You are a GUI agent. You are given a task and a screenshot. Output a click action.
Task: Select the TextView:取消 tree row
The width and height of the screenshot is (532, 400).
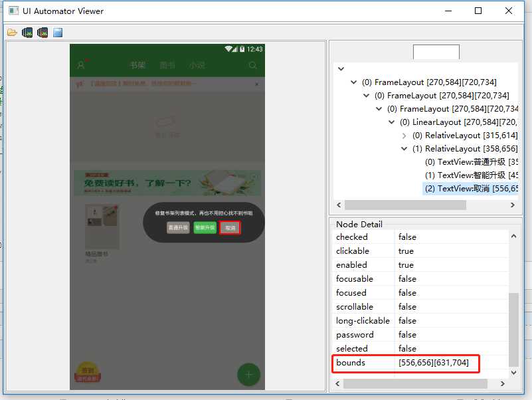pos(471,189)
